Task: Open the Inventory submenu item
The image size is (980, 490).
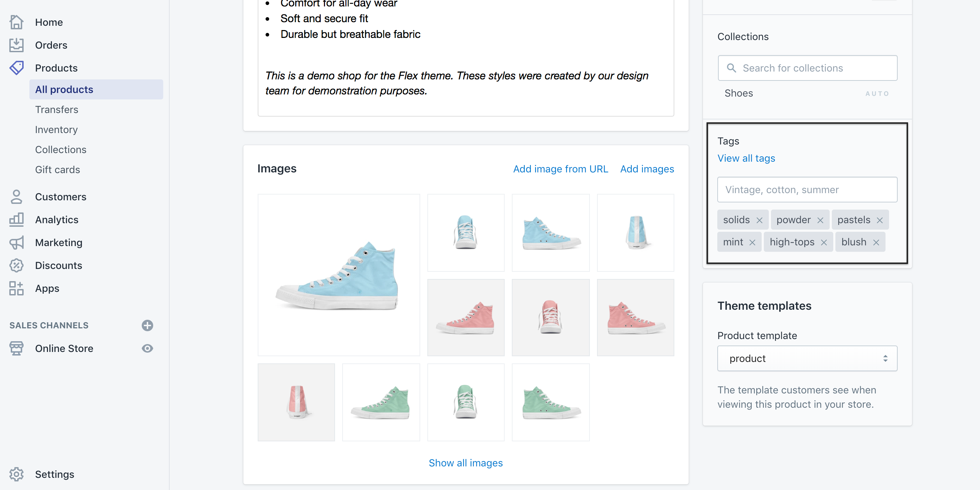Action: (x=56, y=129)
